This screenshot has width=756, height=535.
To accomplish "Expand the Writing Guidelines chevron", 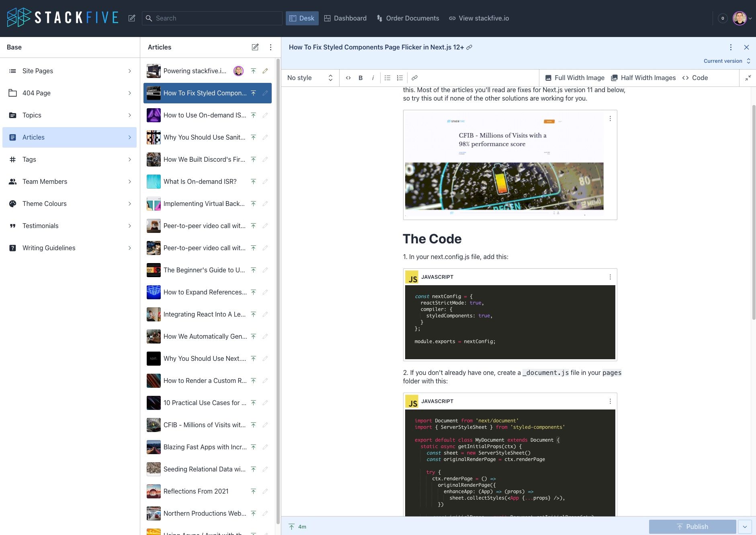I will [129, 248].
